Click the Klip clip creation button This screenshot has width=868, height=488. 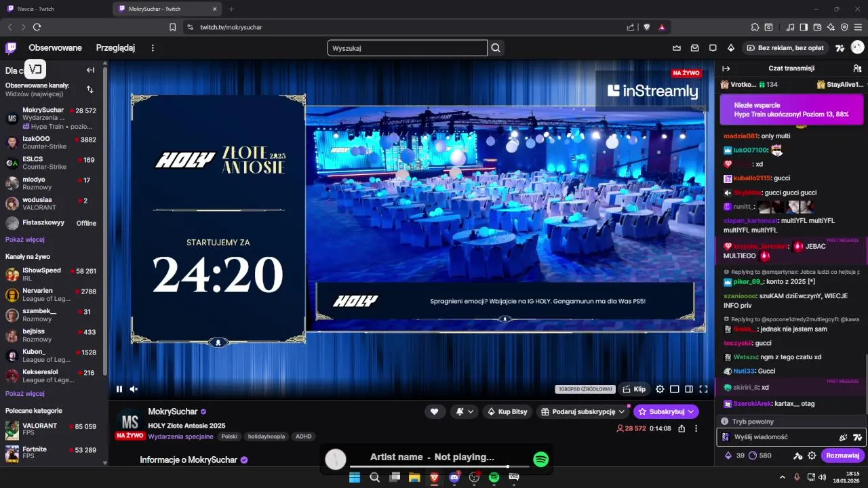(x=633, y=389)
